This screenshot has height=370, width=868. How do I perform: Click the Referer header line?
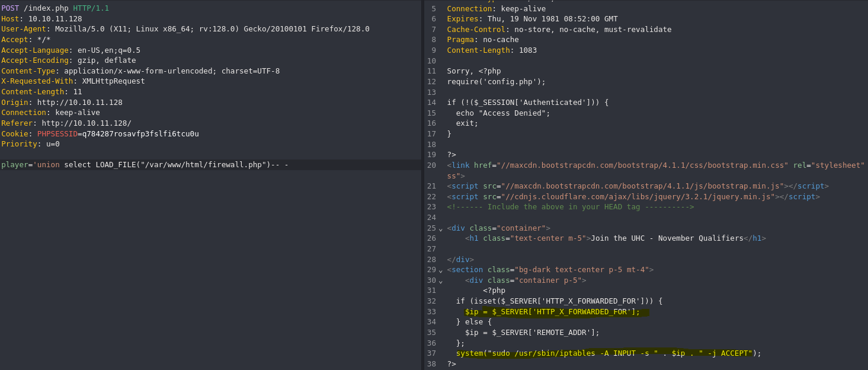(66, 123)
